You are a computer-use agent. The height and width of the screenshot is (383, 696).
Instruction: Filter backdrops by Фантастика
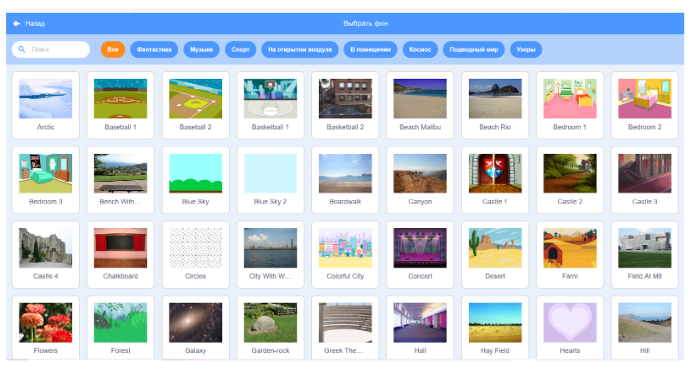tap(154, 49)
